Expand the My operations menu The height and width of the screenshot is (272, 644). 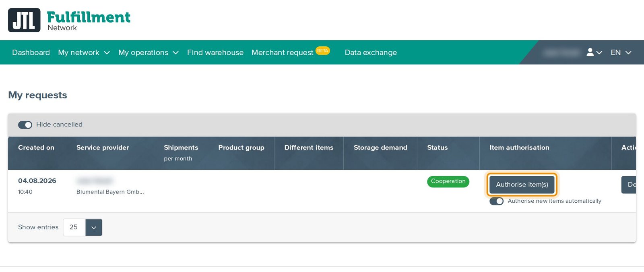pos(149,52)
